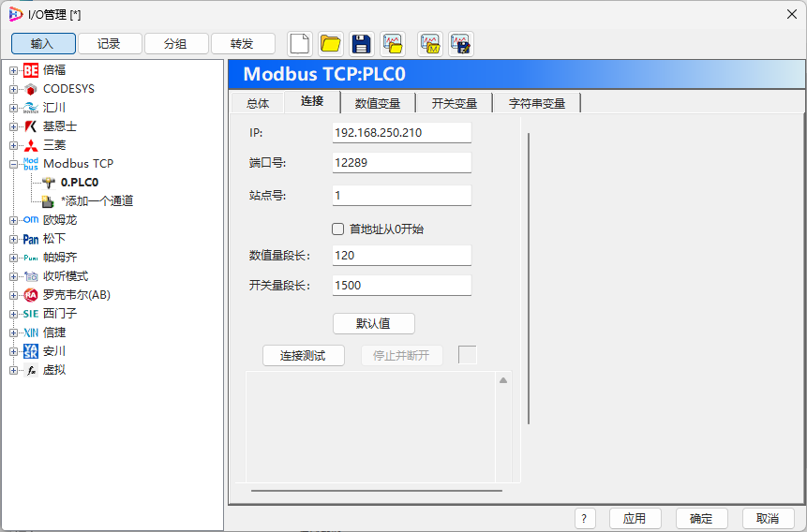Click the add channel icon beside *添加一个通道

(49, 201)
